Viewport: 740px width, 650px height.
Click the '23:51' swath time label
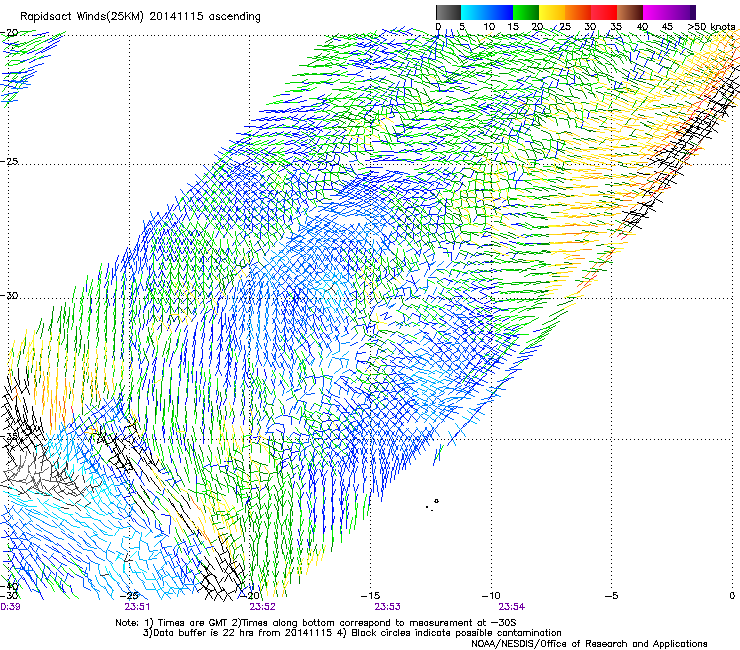tap(137, 607)
